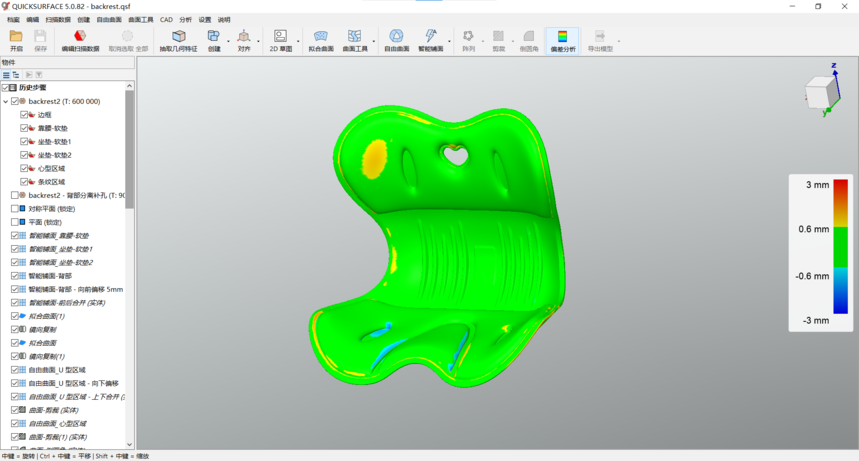
Task: Open dropdown arrow next to 2D 草图
Action: 298,41
